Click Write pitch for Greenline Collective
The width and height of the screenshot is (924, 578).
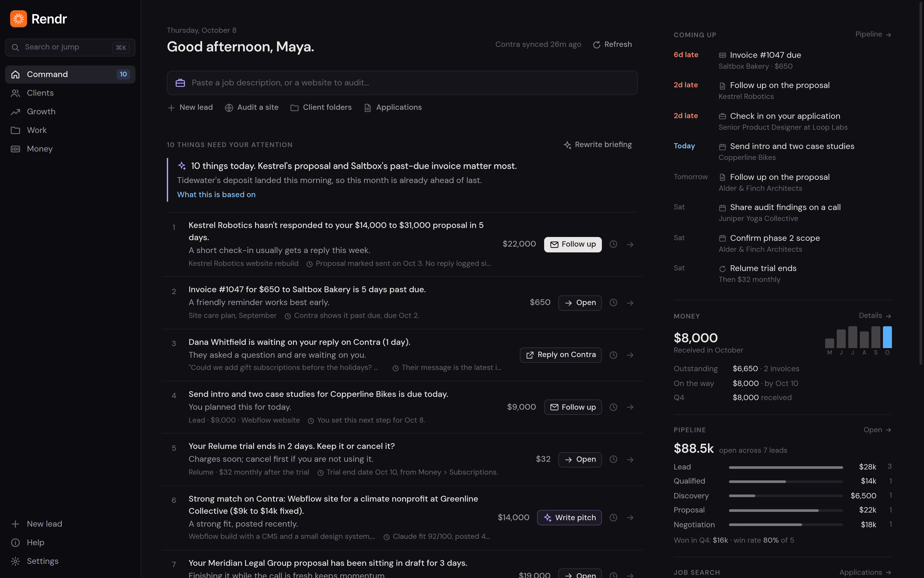tap(569, 518)
